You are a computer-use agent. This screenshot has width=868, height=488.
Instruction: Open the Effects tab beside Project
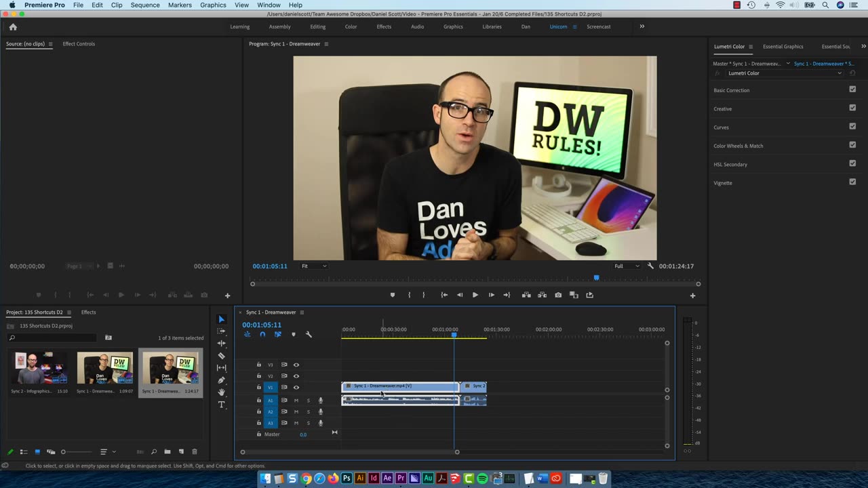88,312
